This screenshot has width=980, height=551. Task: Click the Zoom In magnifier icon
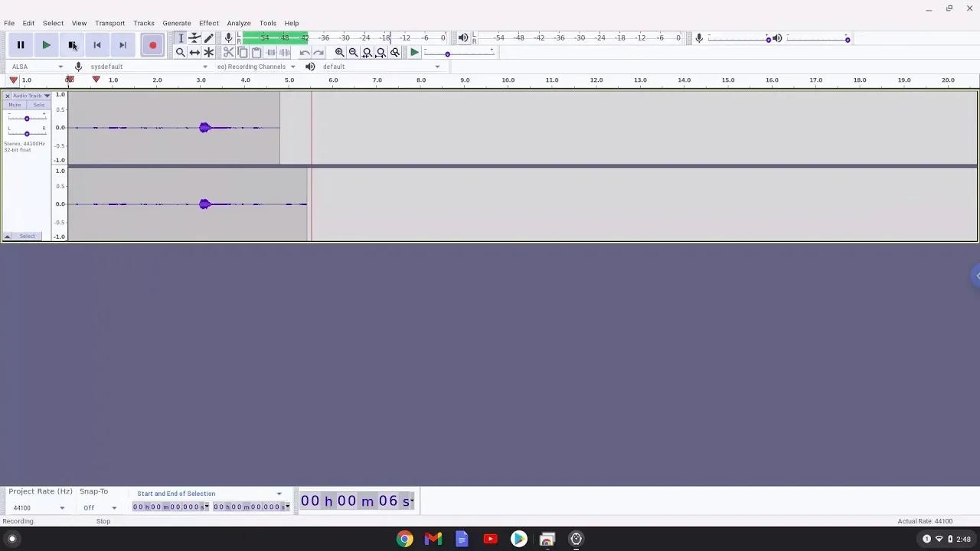[x=339, y=52]
